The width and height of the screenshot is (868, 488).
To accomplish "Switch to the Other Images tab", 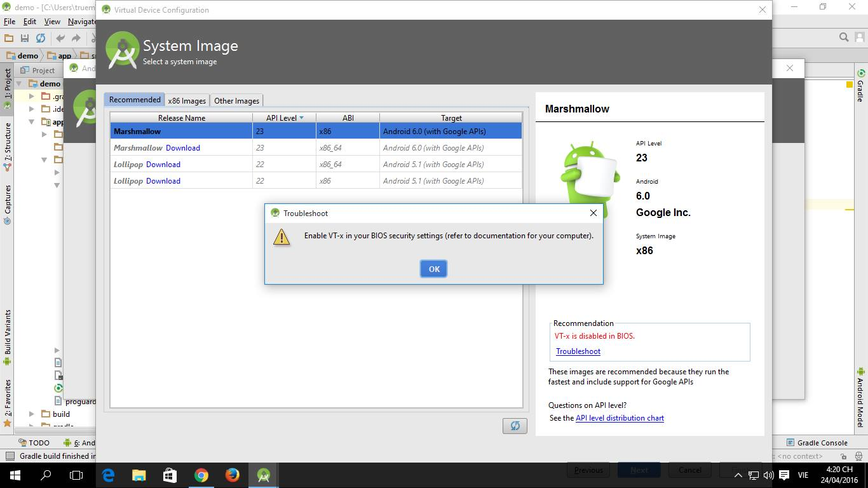I will coord(236,100).
